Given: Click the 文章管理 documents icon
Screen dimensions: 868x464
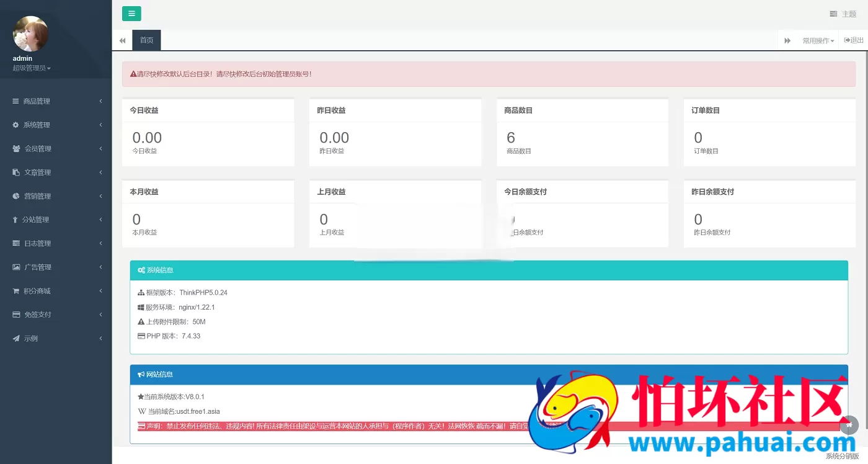Looking at the screenshot, I should 16,172.
